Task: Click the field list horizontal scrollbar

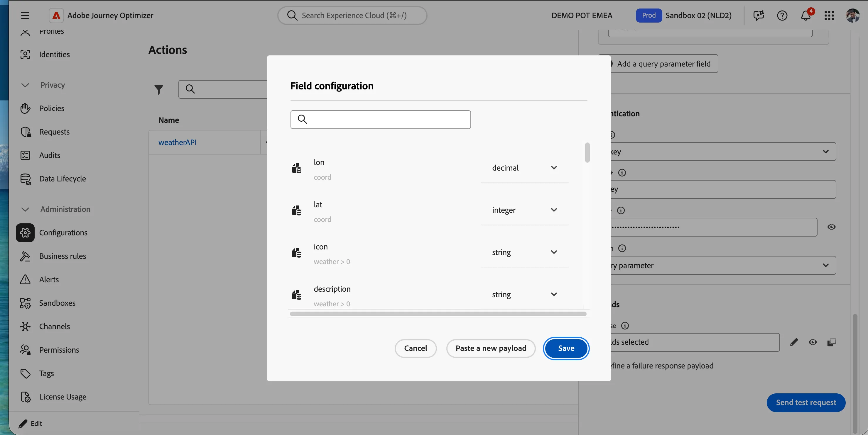Action: point(438,314)
